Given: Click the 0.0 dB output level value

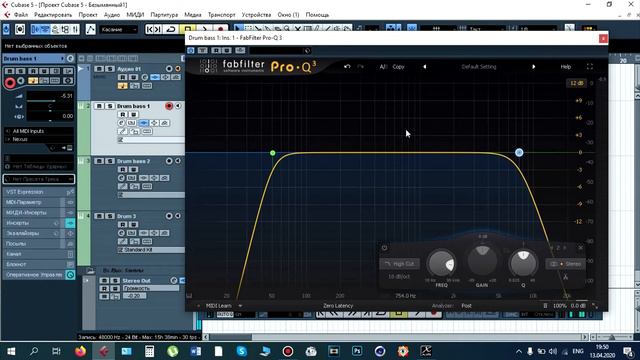Looking at the screenshot, I should coord(578,306).
